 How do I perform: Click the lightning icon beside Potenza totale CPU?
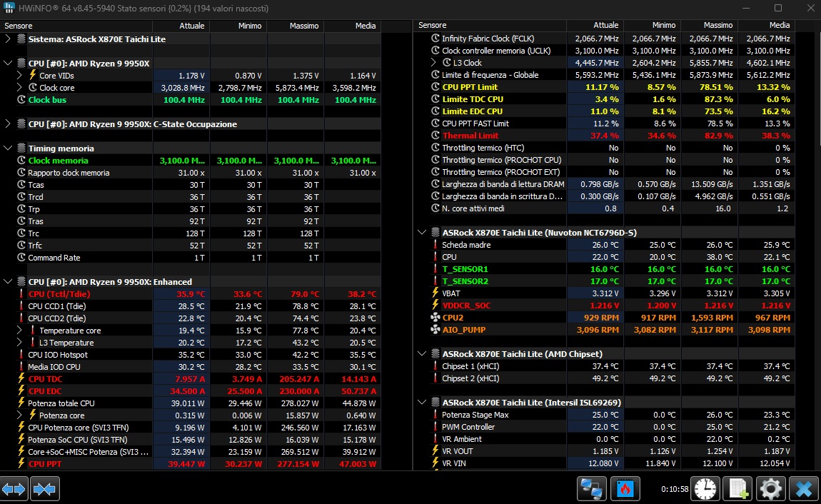pyautogui.click(x=21, y=403)
